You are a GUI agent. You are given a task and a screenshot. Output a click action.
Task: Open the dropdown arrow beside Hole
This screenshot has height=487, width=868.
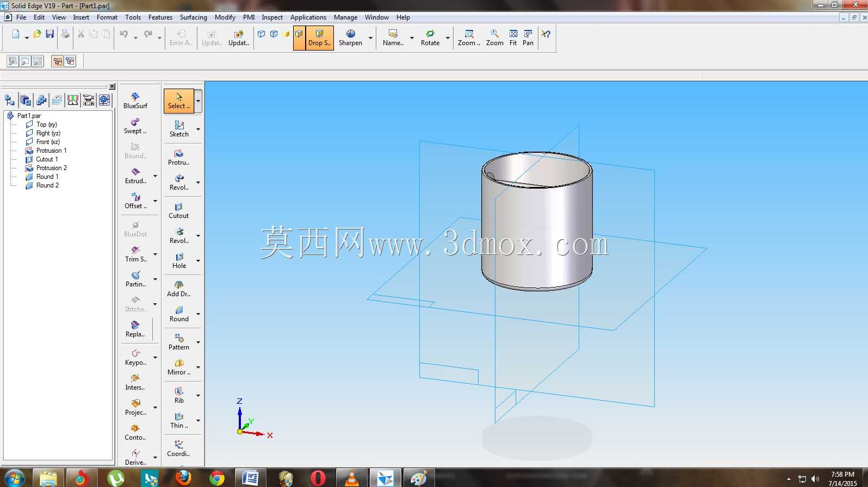pos(198,261)
